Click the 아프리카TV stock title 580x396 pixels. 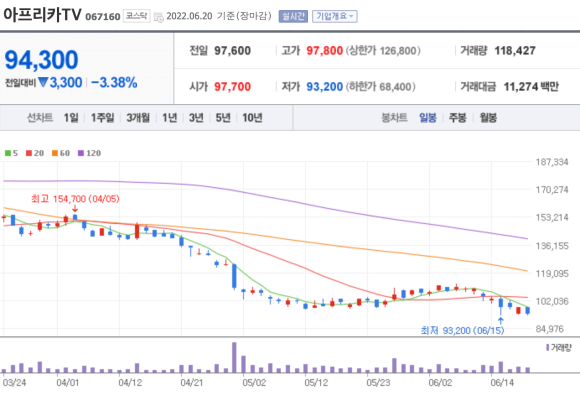tap(42, 15)
